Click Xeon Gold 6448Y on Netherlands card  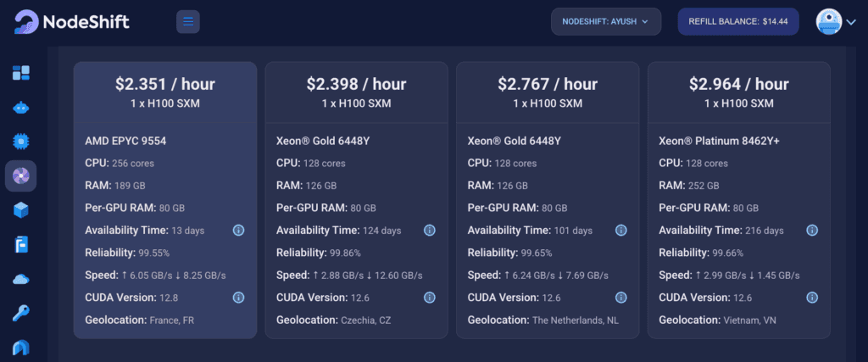(x=515, y=141)
